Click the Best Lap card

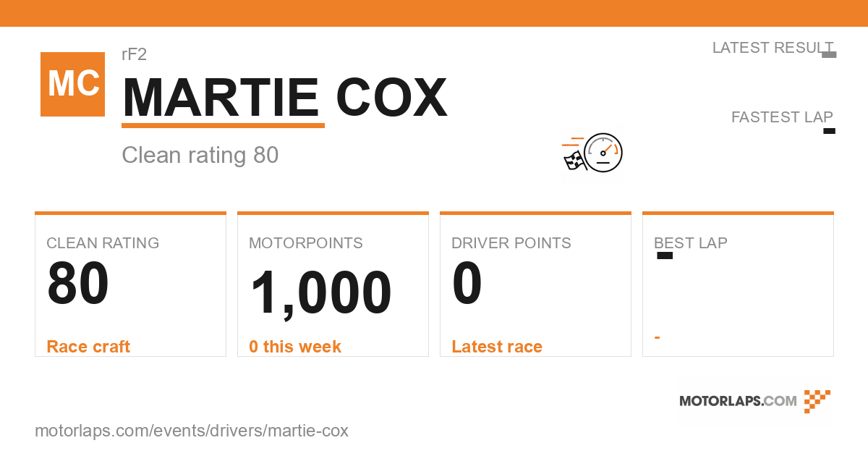[738, 284]
